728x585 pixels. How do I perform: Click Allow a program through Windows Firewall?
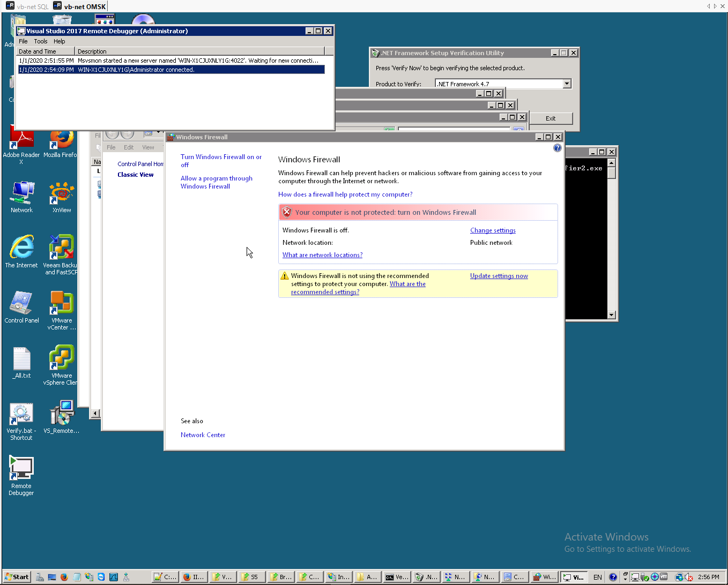217,182
